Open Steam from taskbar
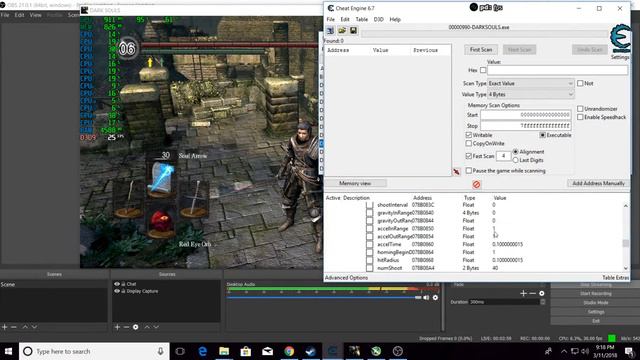The width and height of the screenshot is (640, 360). click(x=311, y=351)
